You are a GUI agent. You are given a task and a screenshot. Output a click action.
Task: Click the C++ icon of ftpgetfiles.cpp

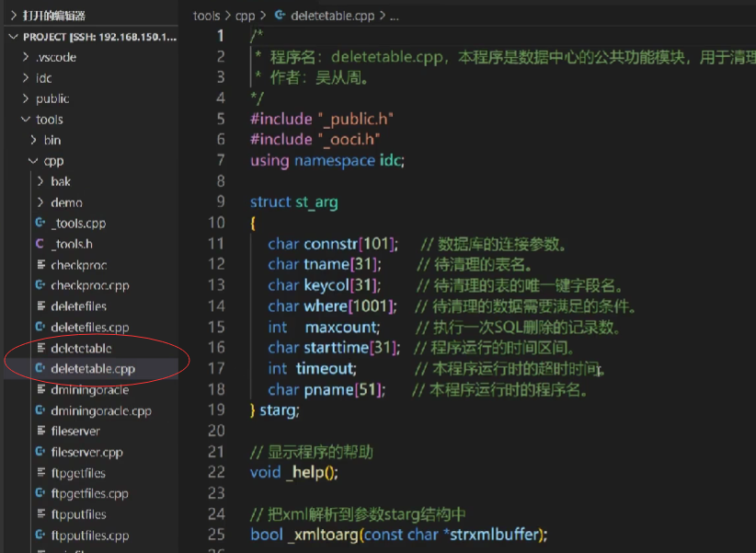pos(40,493)
